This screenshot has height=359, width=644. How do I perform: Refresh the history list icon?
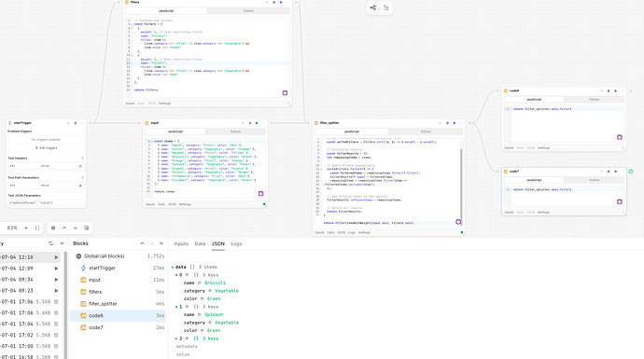(x=51, y=243)
